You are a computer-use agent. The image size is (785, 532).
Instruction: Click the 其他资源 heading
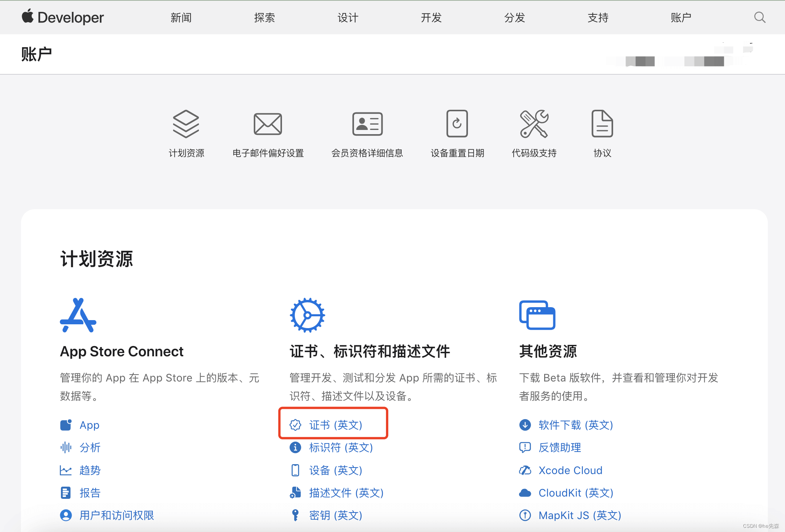pos(548,351)
